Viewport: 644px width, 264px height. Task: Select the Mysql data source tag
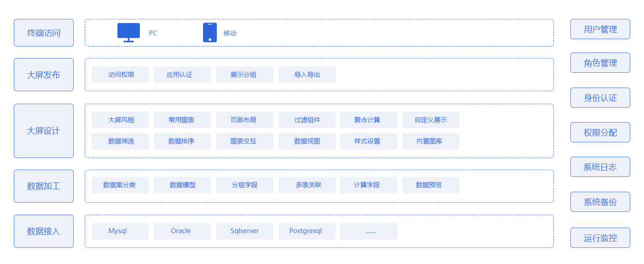click(120, 231)
